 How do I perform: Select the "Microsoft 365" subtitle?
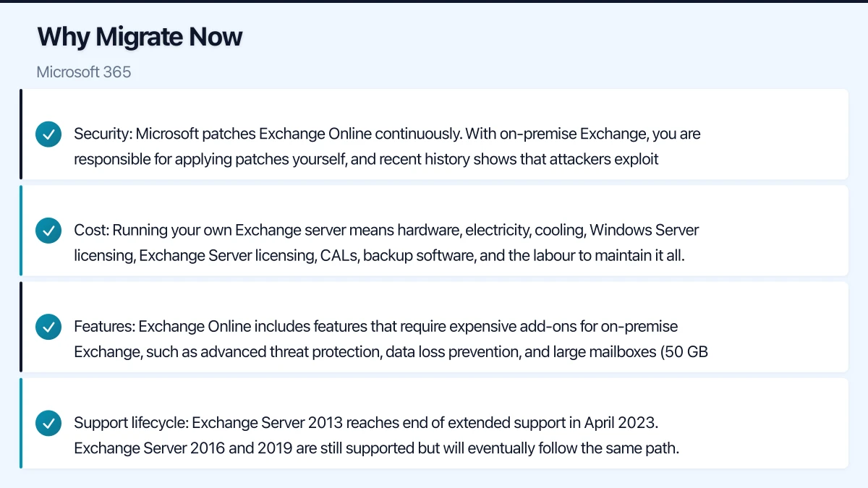84,72
